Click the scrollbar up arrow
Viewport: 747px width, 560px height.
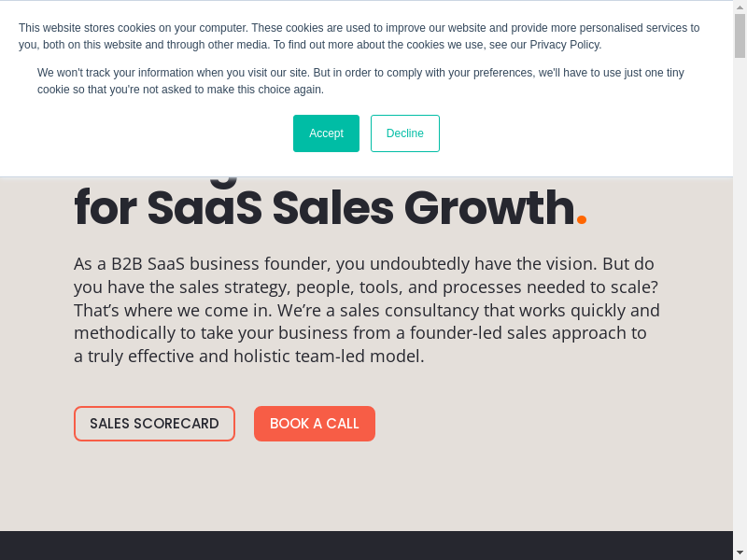[x=740, y=7]
